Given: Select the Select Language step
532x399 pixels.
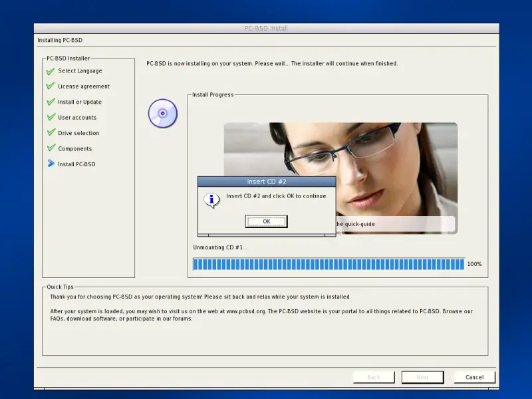Looking at the screenshot, I should (x=80, y=71).
